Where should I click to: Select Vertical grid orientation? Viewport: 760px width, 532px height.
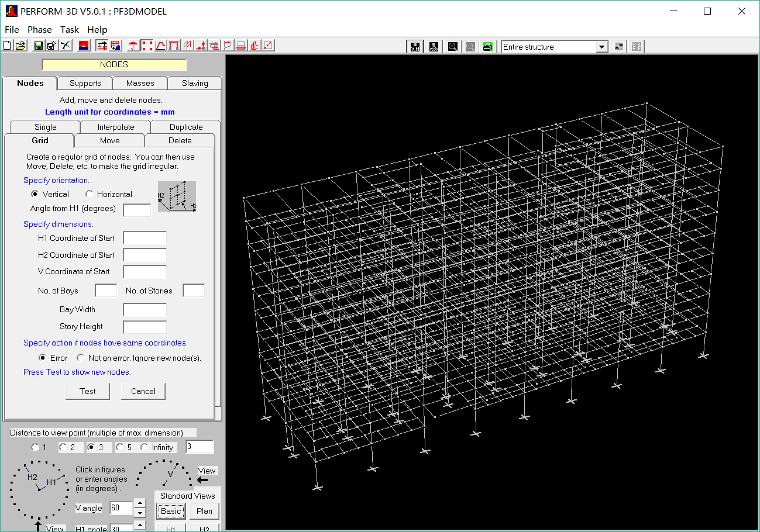tap(35, 194)
